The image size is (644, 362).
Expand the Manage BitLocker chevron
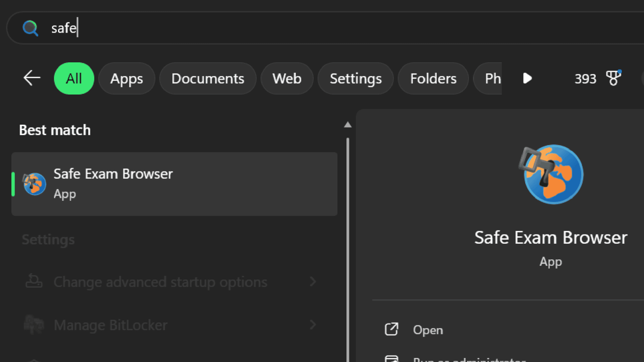pos(313,325)
